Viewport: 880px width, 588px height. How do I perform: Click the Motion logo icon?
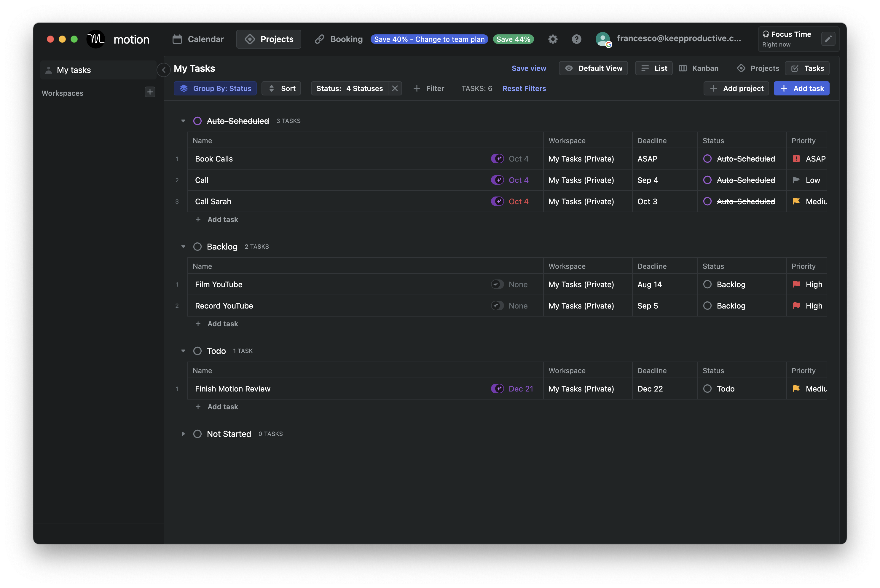point(95,39)
